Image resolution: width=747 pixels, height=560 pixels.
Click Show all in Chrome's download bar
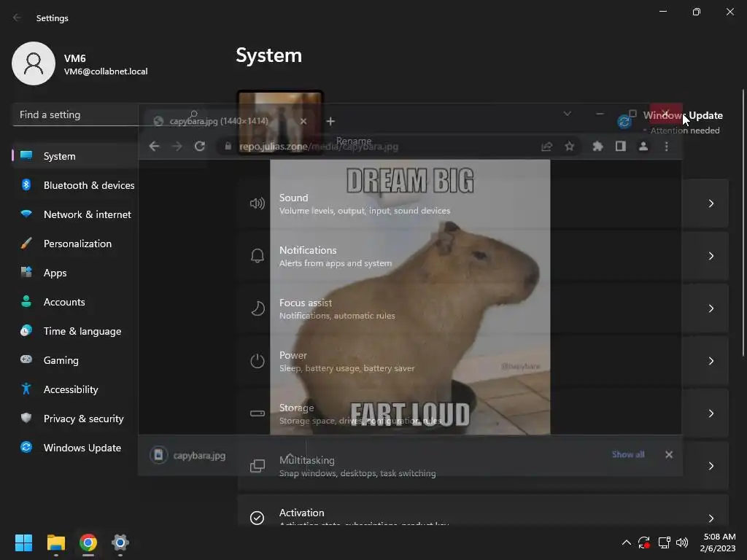628,454
